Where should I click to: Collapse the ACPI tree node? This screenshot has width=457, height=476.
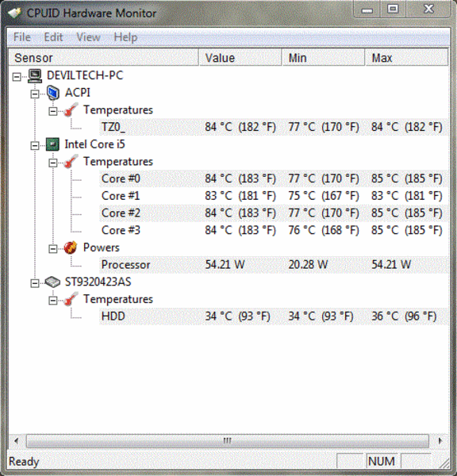tap(35, 94)
